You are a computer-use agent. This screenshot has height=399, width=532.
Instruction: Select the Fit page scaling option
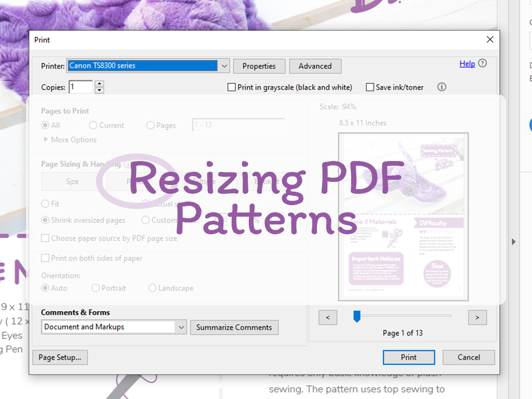pyautogui.click(x=45, y=204)
